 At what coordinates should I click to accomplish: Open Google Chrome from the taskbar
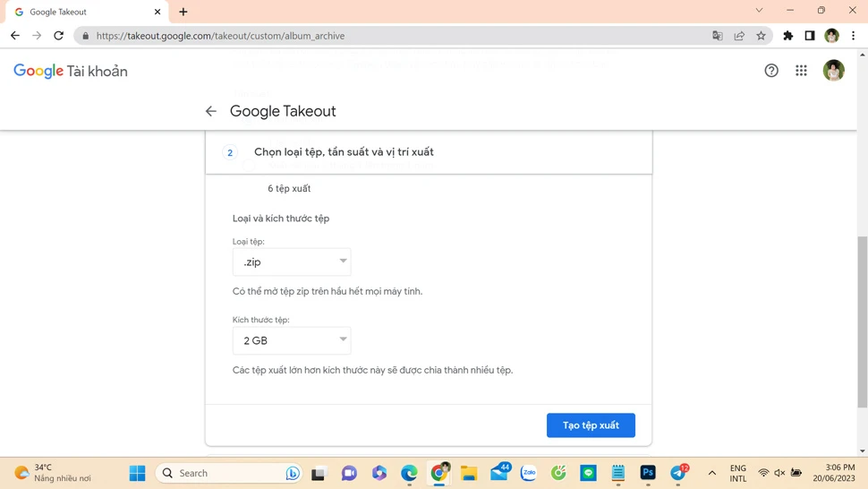tap(439, 473)
